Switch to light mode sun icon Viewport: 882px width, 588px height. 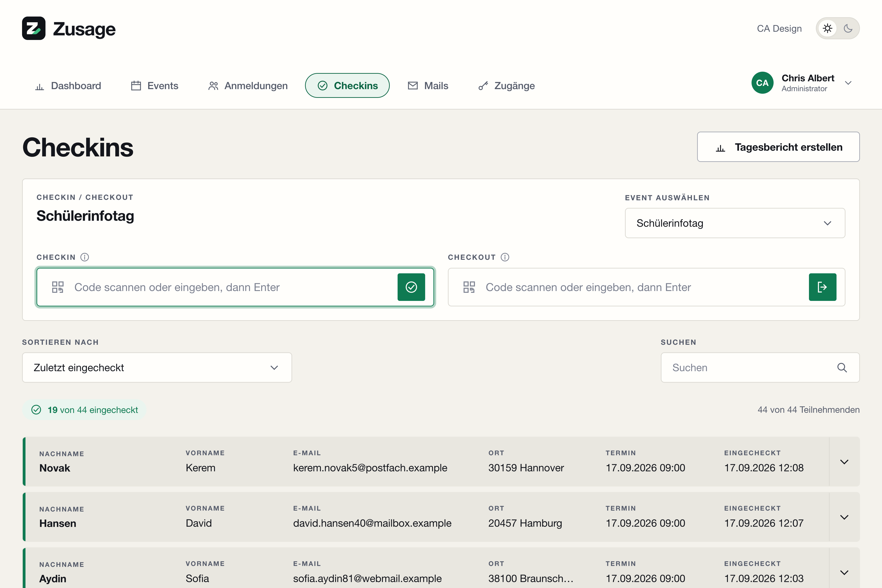(x=828, y=28)
